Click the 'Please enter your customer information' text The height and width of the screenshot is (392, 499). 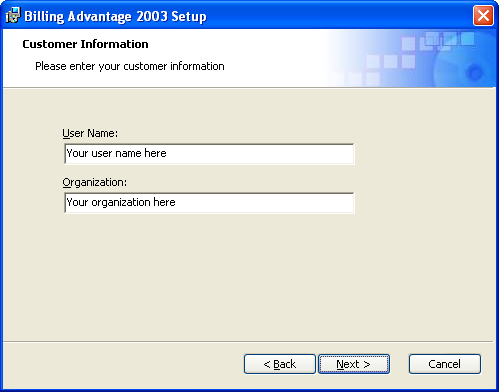pos(130,66)
